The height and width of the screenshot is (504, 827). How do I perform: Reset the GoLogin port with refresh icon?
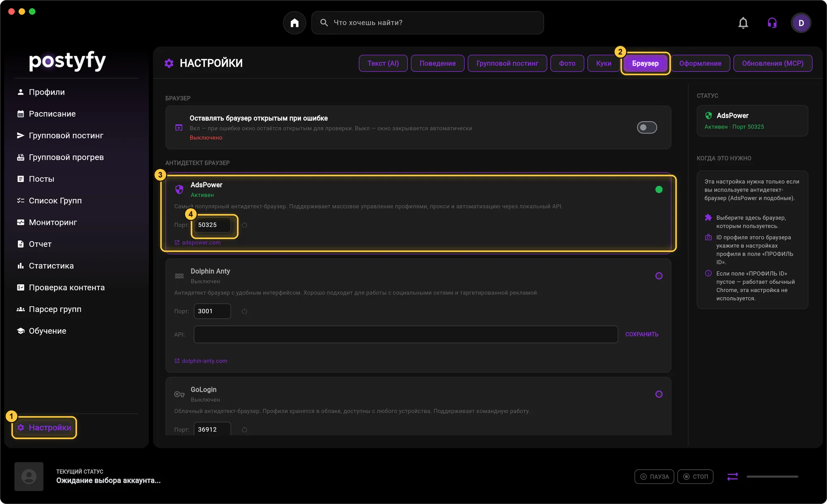(244, 430)
